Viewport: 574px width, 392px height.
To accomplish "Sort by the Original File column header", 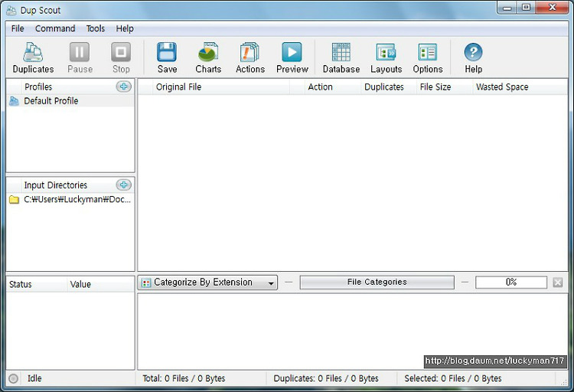I will point(221,87).
